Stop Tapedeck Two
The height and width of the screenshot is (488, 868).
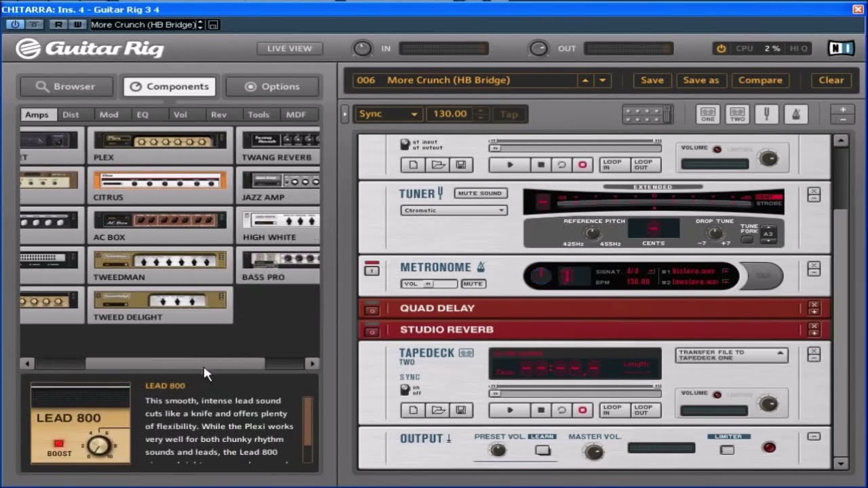(541, 410)
